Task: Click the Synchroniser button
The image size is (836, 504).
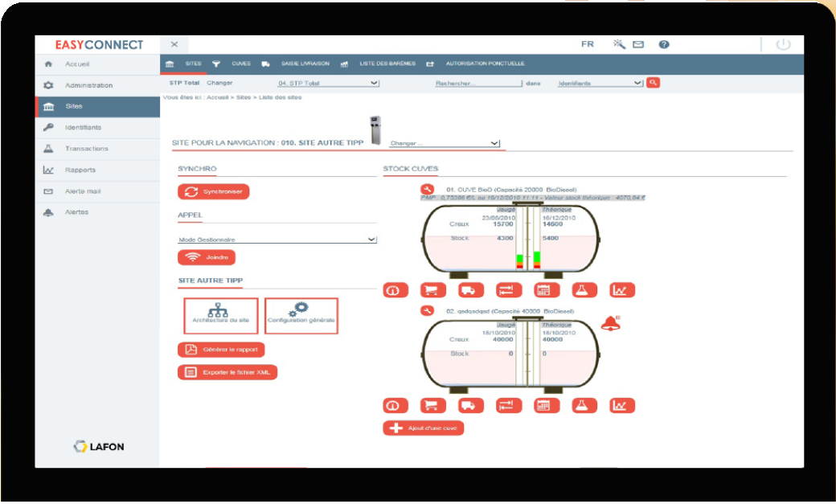Action: pos(213,192)
